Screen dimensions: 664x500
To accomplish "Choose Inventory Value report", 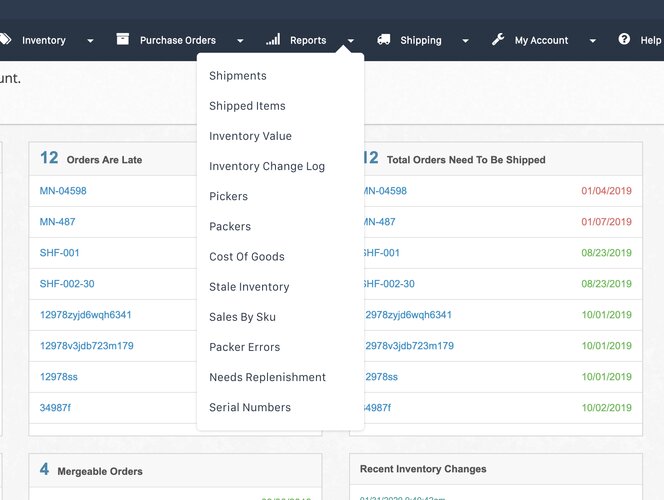I will tap(250, 136).
